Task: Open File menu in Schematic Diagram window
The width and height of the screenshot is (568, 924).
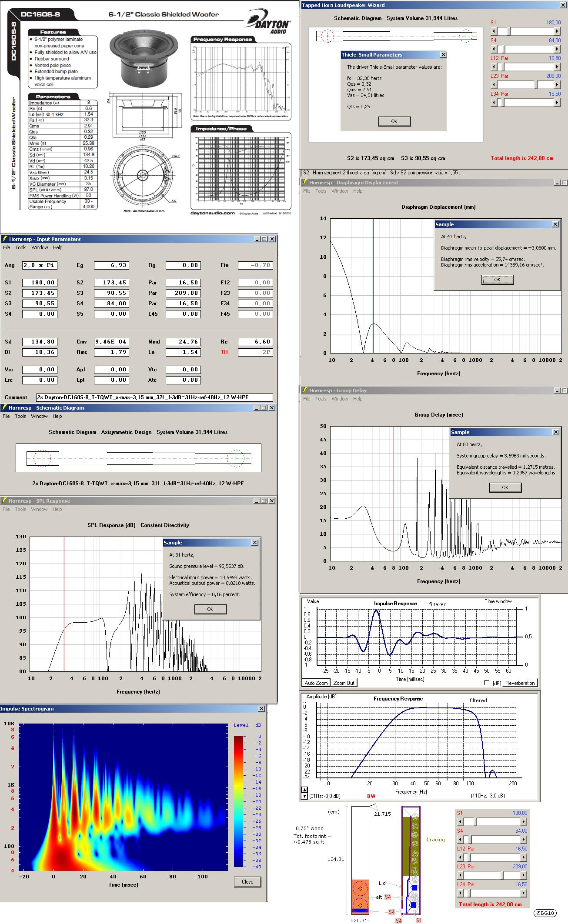Action: click(x=6, y=416)
